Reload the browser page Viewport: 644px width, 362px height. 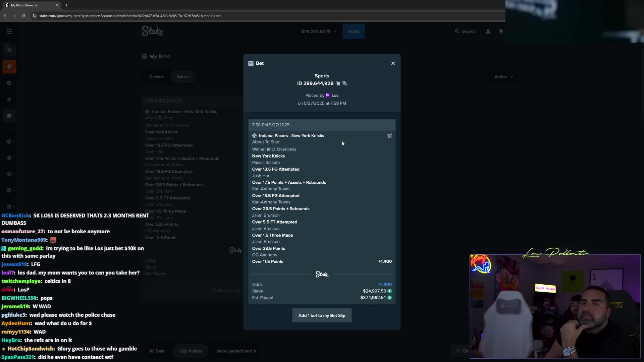tap(23, 16)
